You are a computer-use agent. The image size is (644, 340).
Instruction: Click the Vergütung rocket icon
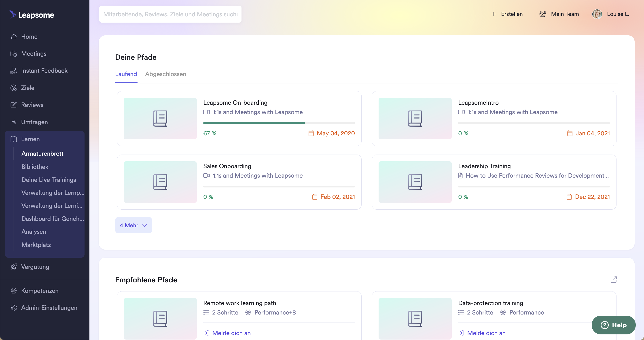(14, 267)
